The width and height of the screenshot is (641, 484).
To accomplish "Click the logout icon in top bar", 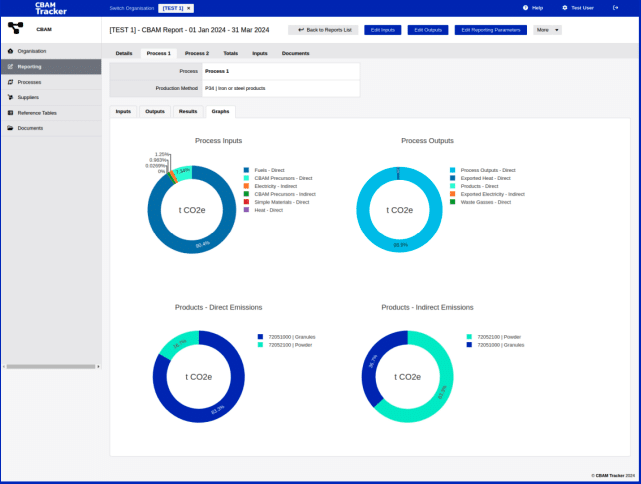I will [x=615, y=7].
